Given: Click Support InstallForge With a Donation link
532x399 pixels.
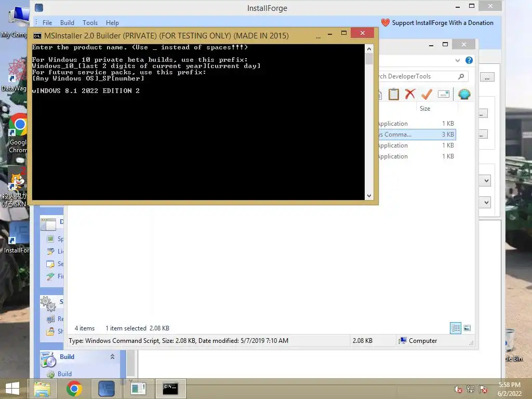Looking at the screenshot, I should pos(443,23).
